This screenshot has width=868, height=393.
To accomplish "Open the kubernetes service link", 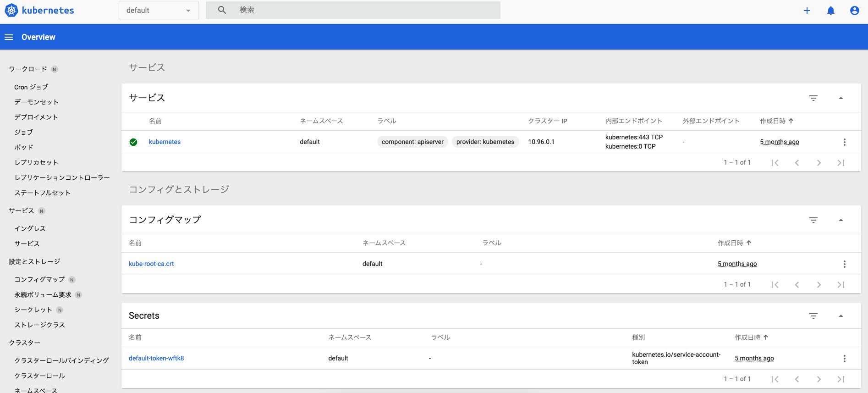I will point(165,142).
